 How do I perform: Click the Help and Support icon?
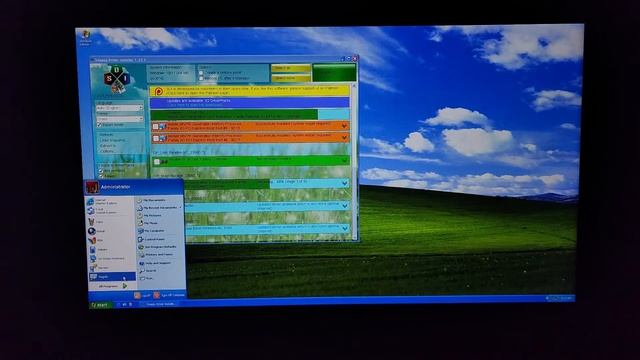pos(142,263)
